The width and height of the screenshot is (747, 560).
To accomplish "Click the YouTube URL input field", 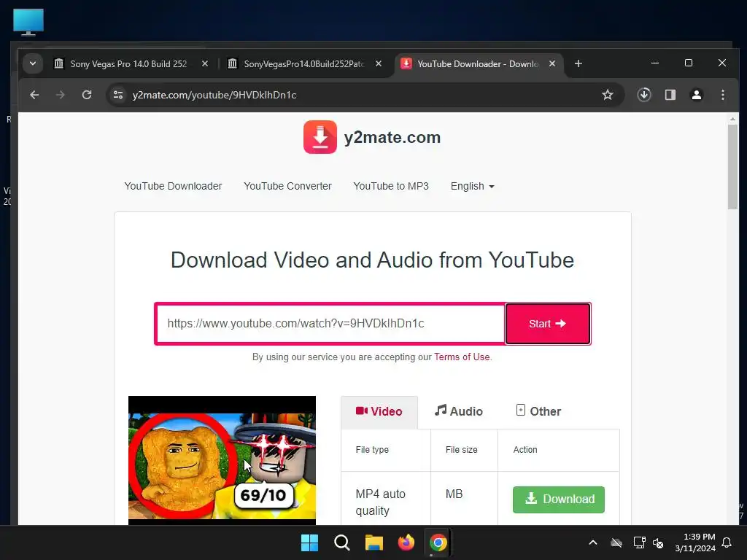I will (x=330, y=324).
